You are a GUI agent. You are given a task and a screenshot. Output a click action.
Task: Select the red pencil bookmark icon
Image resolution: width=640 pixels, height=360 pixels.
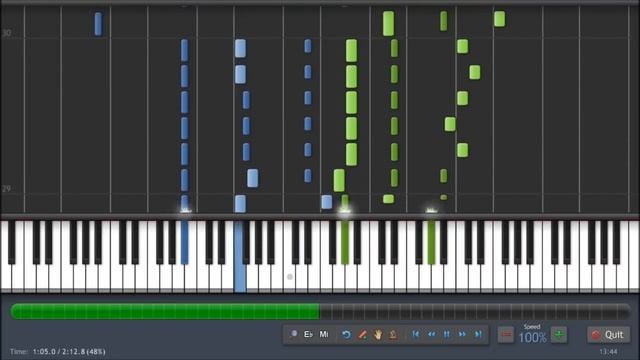362,335
